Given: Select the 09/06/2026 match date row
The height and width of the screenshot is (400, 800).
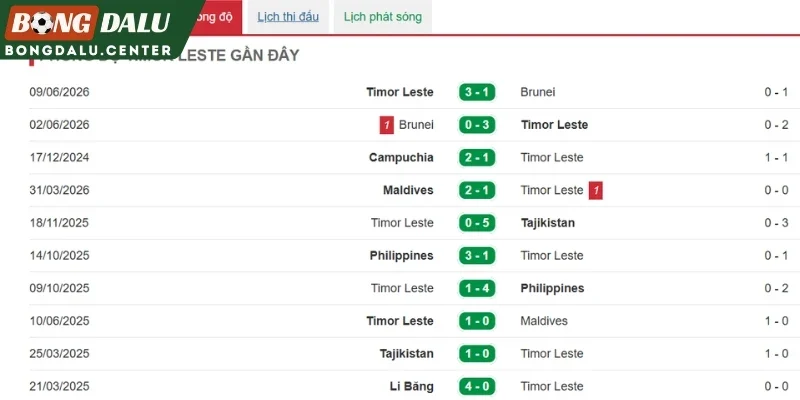Looking at the screenshot, I should tap(409, 92).
